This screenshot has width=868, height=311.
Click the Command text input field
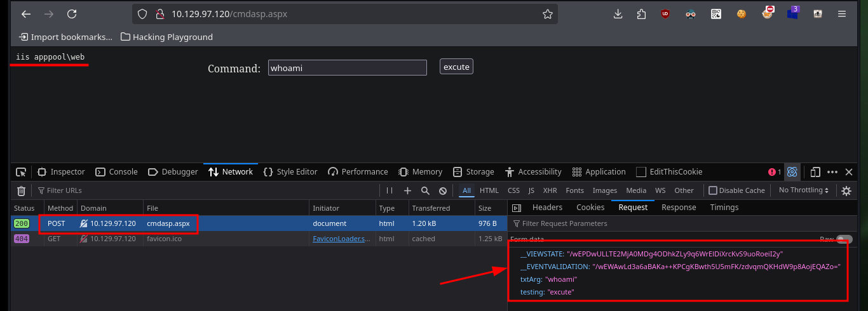[347, 68]
